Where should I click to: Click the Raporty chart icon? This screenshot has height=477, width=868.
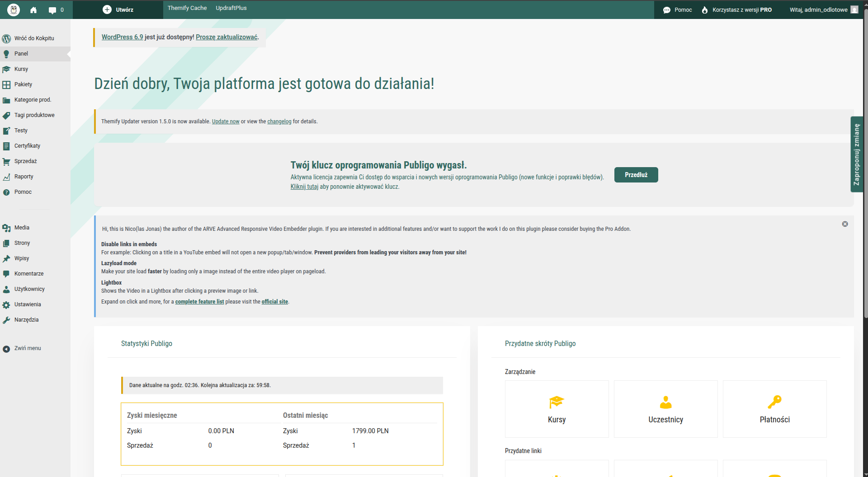tap(6, 177)
